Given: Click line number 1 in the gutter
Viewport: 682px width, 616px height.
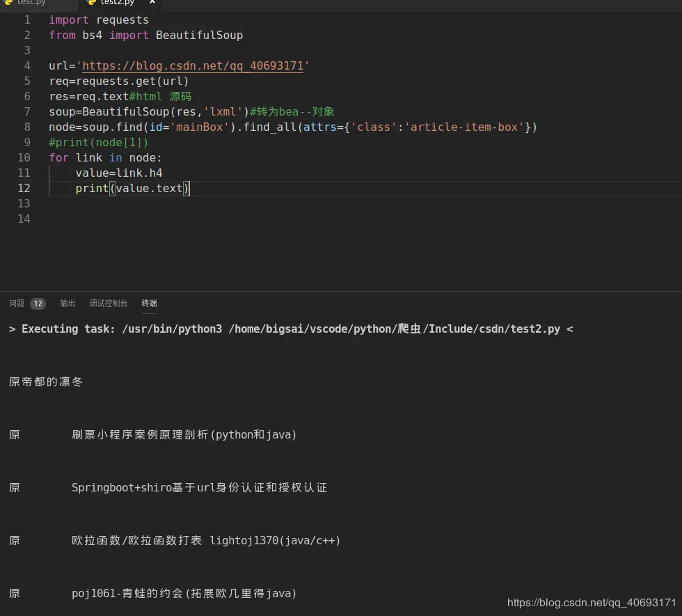Looking at the screenshot, I should click(x=27, y=20).
